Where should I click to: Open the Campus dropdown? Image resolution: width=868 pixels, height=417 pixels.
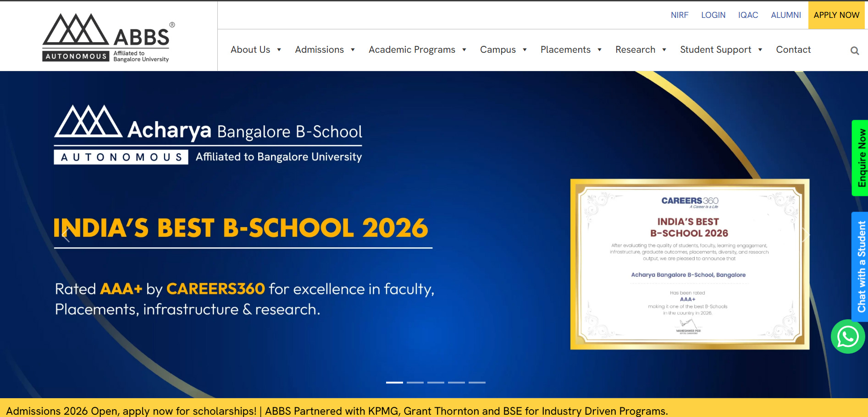(503, 50)
